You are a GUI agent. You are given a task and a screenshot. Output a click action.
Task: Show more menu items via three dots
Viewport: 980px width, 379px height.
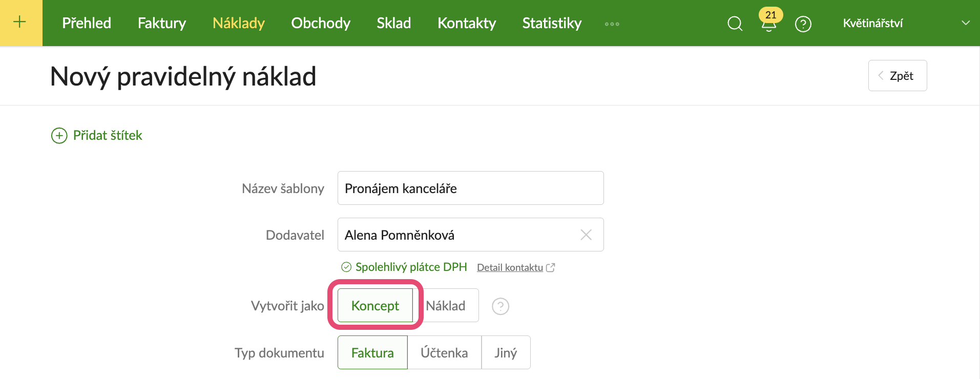612,24
